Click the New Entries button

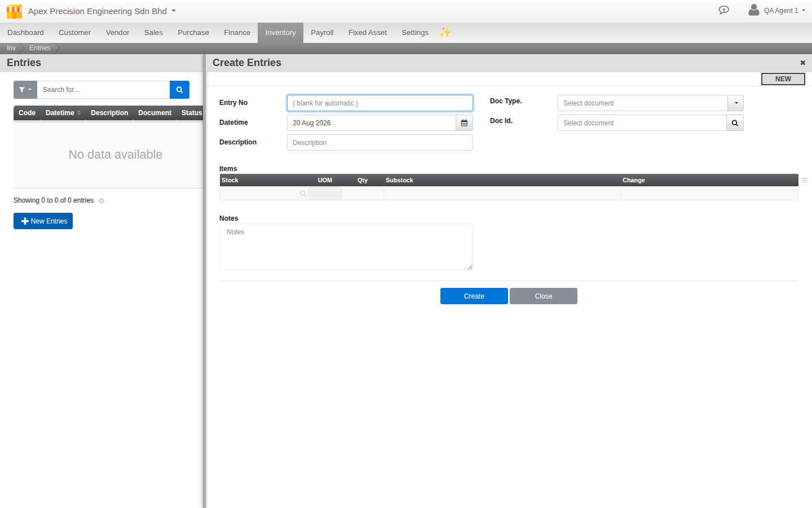[x=43, y=221]
